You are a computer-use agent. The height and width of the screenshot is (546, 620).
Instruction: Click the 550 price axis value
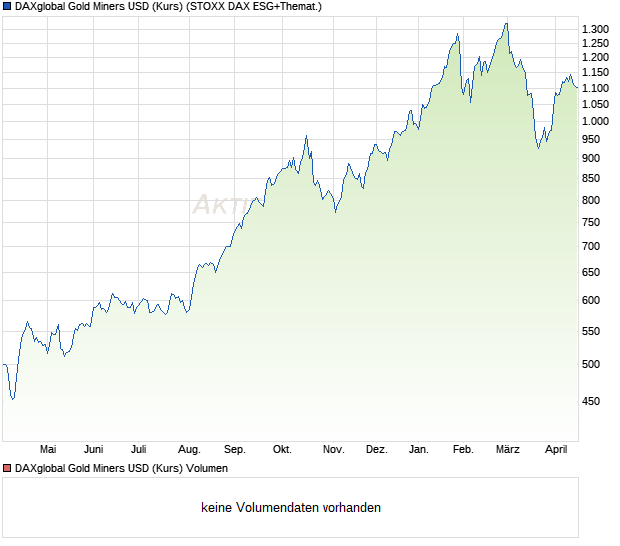(591, 331)
